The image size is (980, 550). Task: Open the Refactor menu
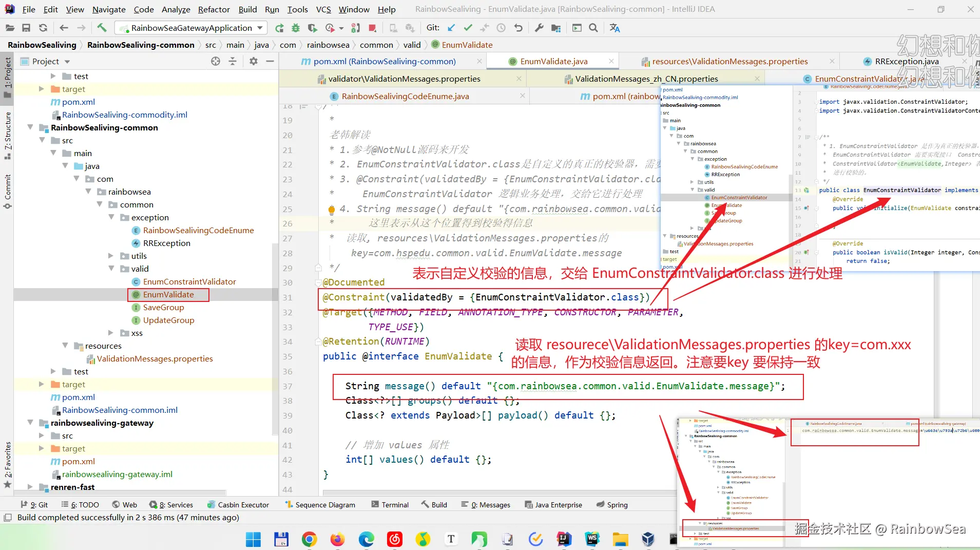coord(214,9)
